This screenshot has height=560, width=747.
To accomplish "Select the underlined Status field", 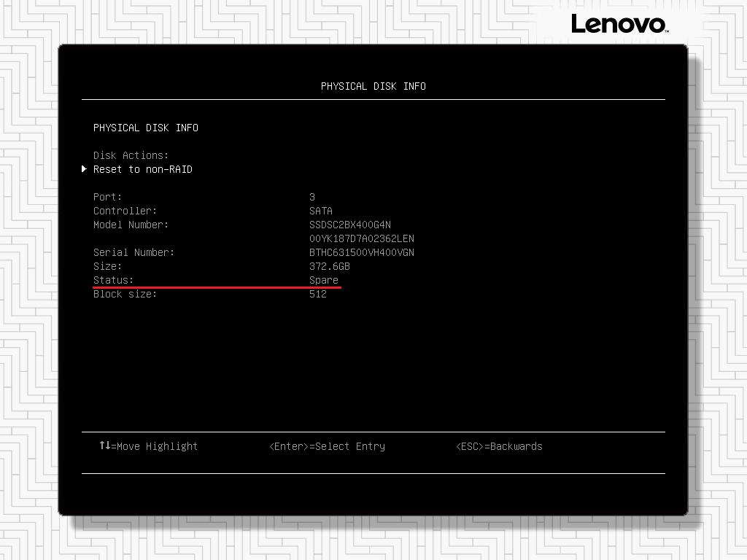I will click(114, 280).
